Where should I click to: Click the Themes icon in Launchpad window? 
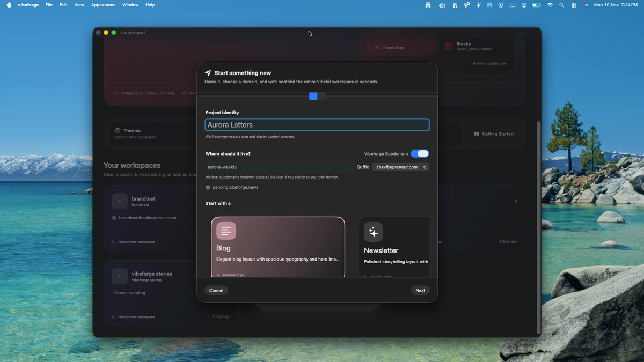[x=118, y=130]
